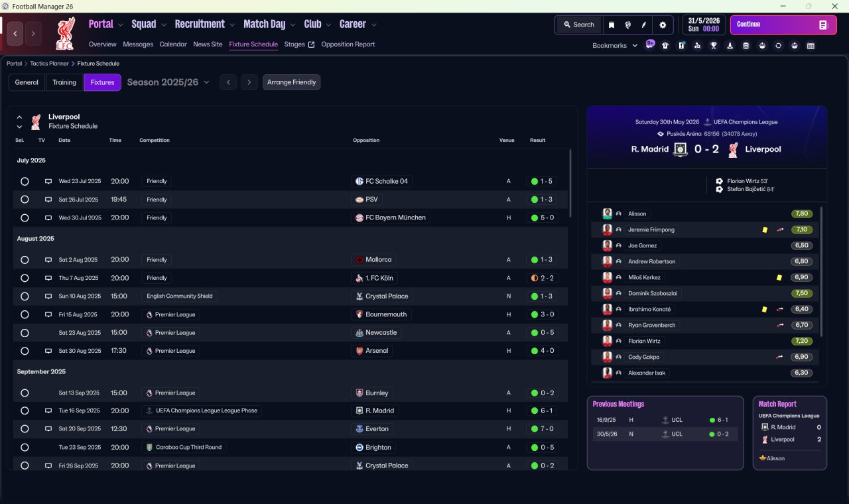849x504 pixels.
Task: Go to previous season with left chevron button
Action: point(228,82)
